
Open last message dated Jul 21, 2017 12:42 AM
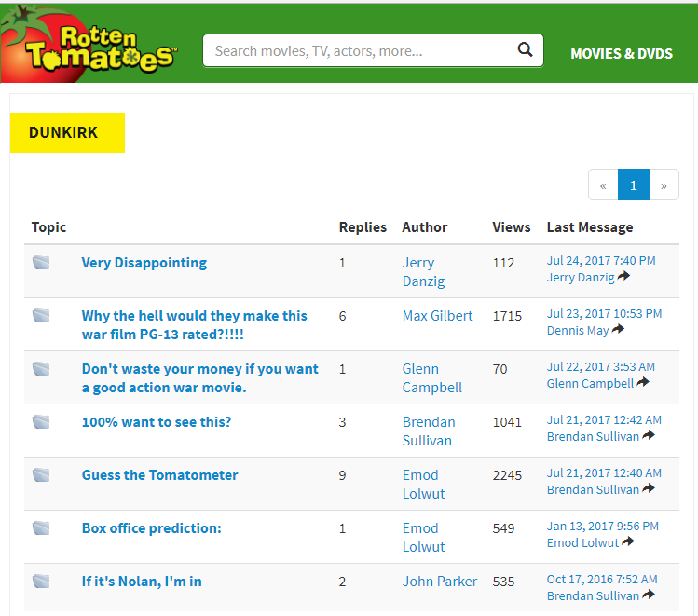point(604,419)
